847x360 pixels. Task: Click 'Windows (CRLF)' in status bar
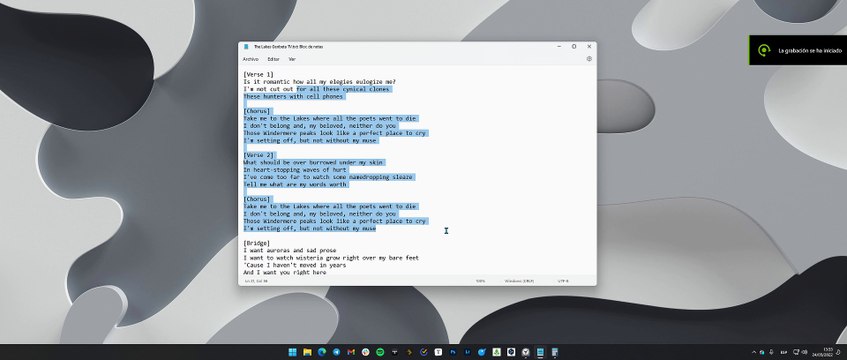pyautogui.click(x=519, y=281)
